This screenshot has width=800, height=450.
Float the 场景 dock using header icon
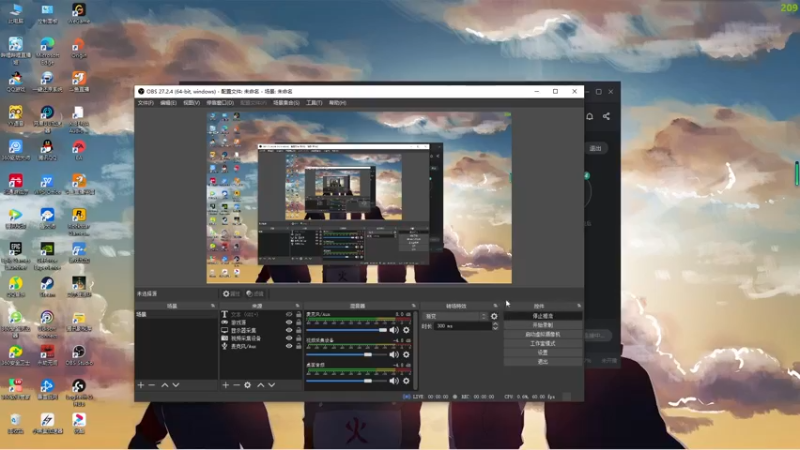pos(213,306)
